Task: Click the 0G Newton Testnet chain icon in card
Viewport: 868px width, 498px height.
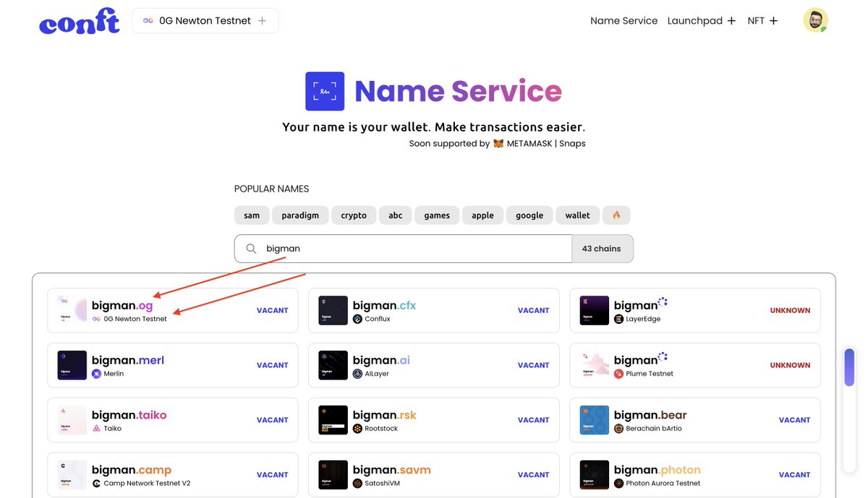Action: 96,319
